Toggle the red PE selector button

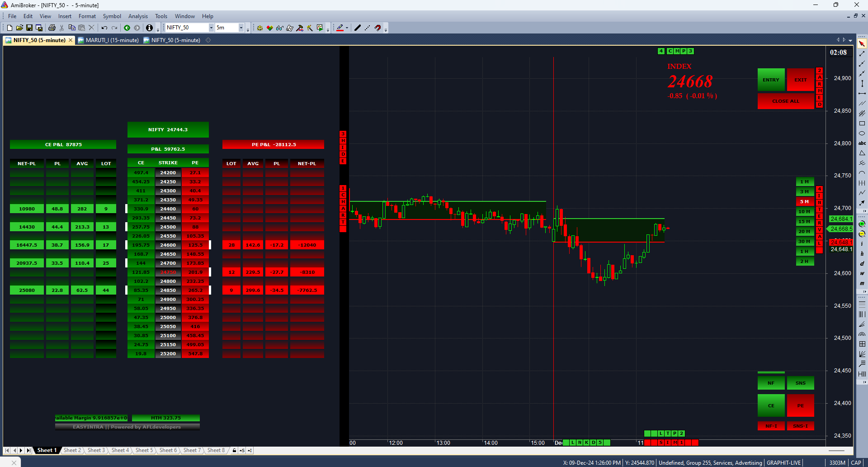tap(800, 405)
